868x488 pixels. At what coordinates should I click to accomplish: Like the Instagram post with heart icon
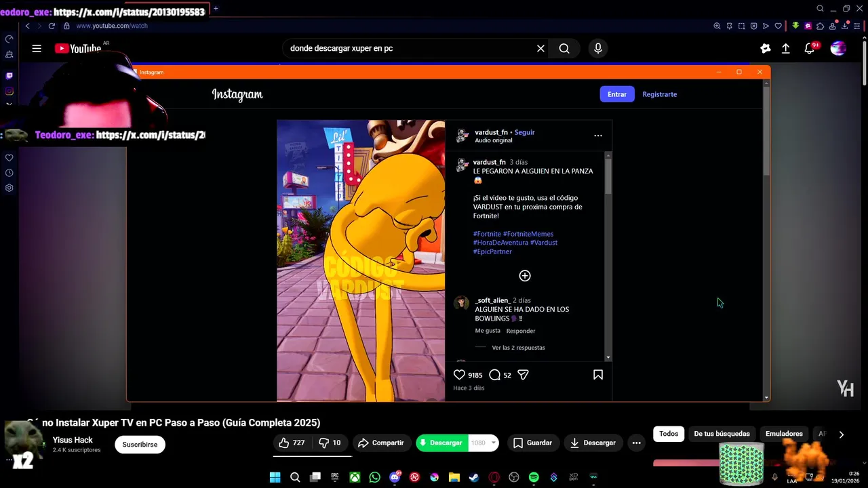pos(459,375)
